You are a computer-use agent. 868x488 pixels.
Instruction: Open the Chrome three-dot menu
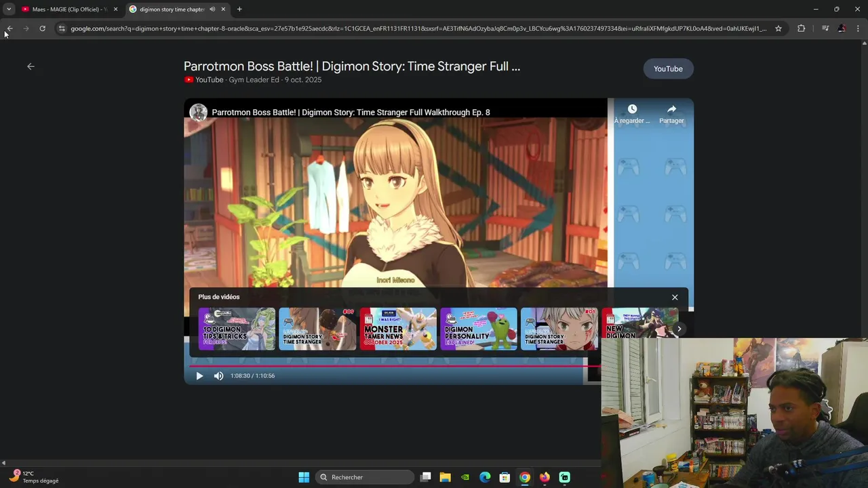point(858,28)
